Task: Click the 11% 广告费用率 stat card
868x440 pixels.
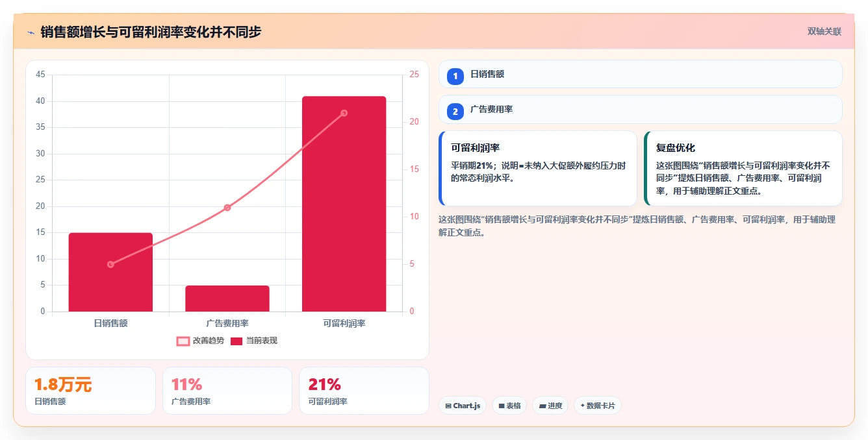Action: coord(227,391)
